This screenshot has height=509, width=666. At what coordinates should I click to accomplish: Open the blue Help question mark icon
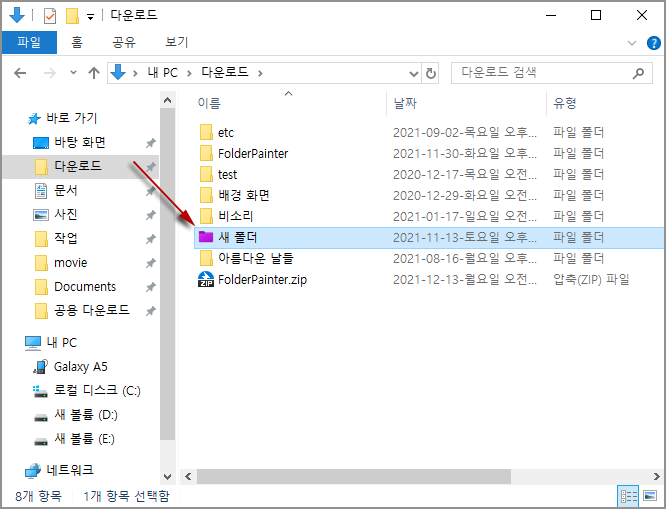pos(654,43)
